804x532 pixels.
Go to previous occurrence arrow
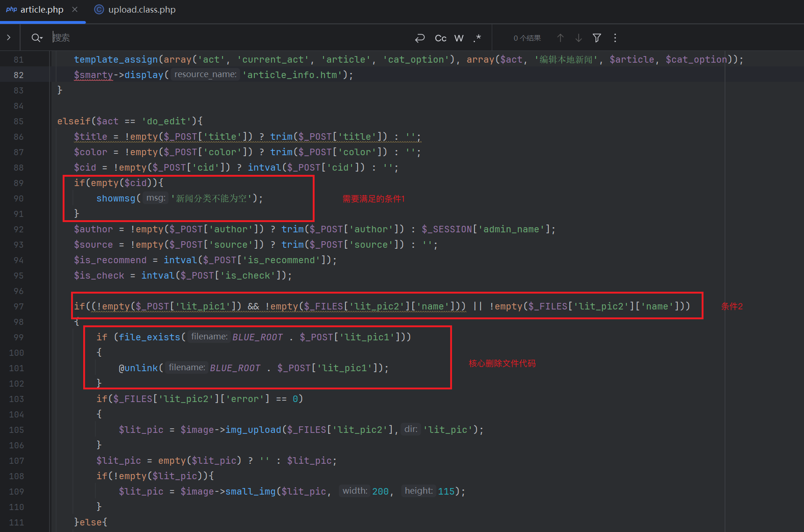[x=560, y=38]
